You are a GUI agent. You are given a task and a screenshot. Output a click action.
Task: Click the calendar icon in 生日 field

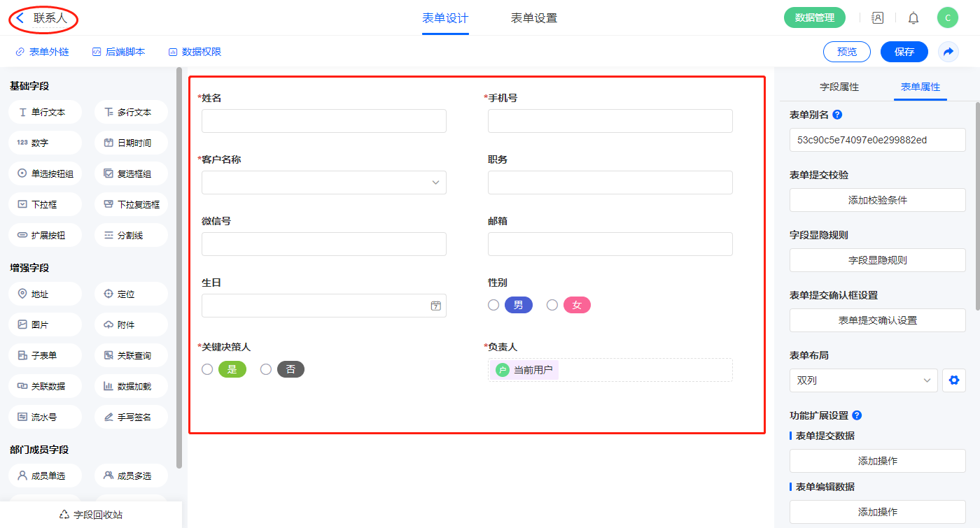coord(435,306)
